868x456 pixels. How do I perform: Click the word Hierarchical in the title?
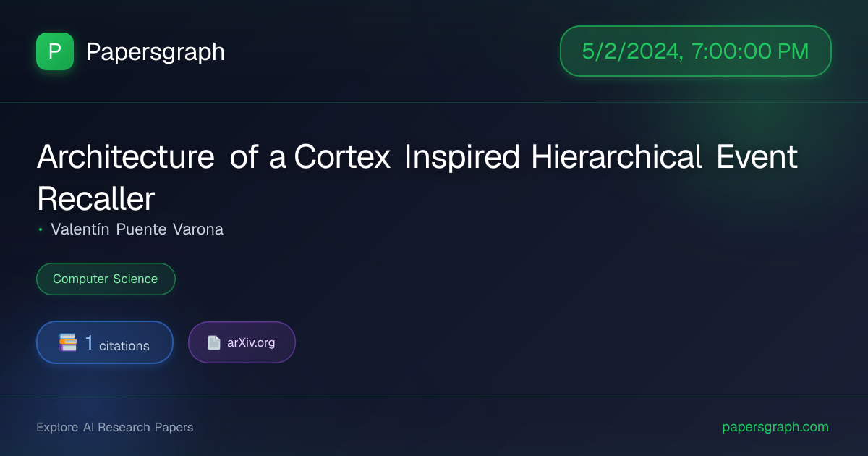click(616, 156)
